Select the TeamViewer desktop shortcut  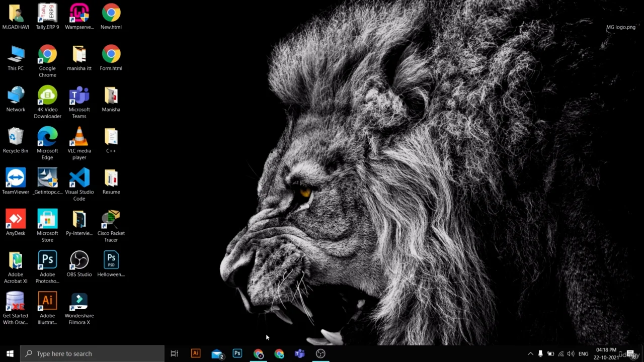point(16,182)
